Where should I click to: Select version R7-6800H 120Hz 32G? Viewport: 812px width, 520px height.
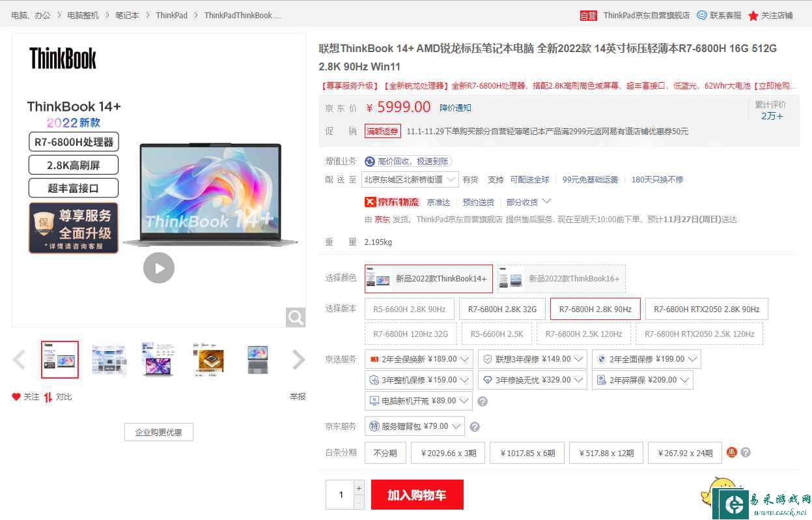410,334
